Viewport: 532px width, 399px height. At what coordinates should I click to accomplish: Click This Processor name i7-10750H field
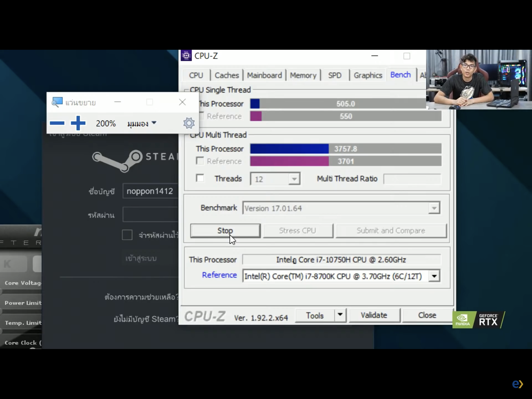point(341,260)
